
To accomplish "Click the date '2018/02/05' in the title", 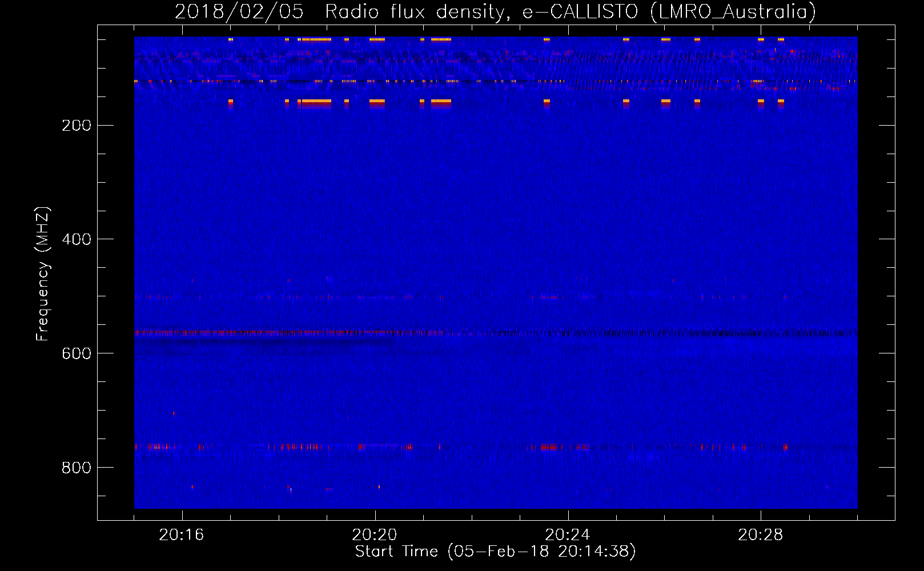I will coord(239,12).
